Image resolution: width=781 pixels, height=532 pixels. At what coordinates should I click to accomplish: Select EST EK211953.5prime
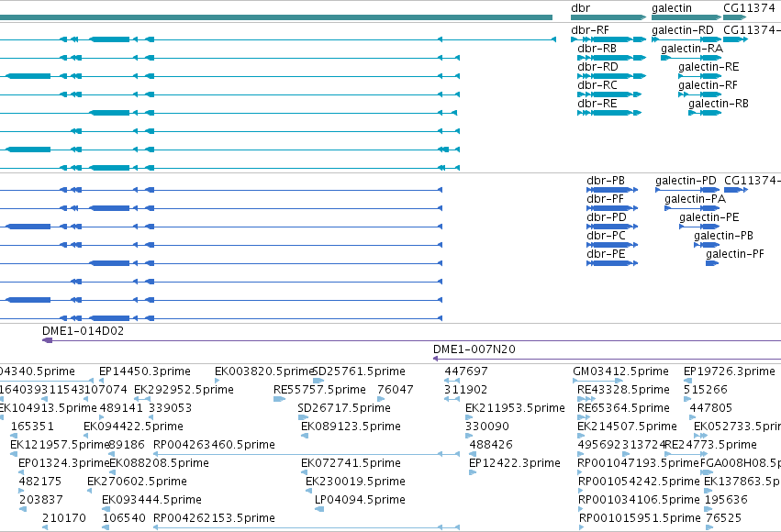point(515,408)
